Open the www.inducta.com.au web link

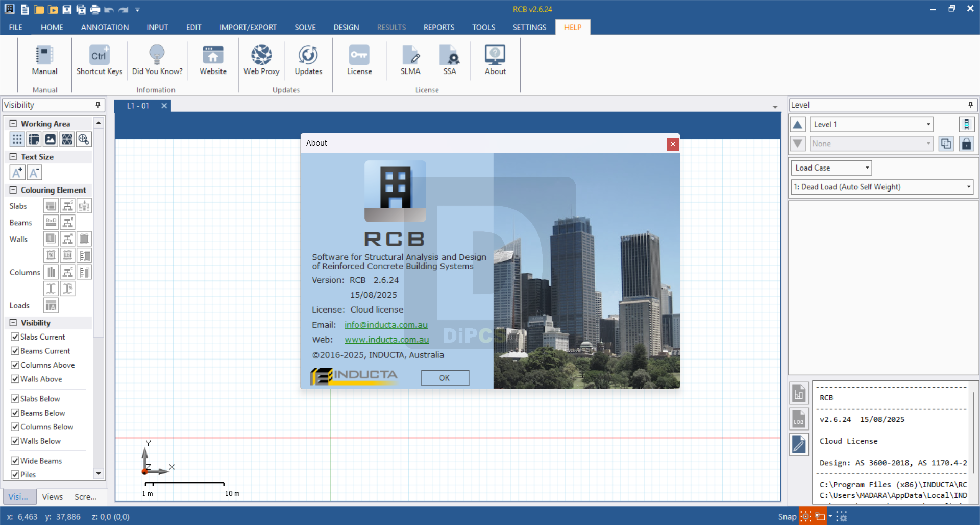coord(387,340)
